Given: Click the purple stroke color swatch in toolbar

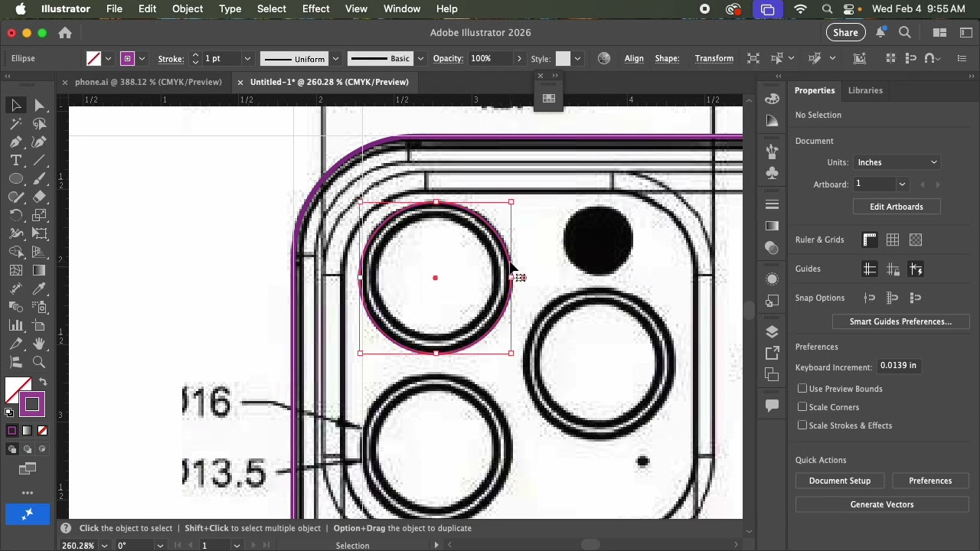Looking at the screenshot, I should click(31, 404).
